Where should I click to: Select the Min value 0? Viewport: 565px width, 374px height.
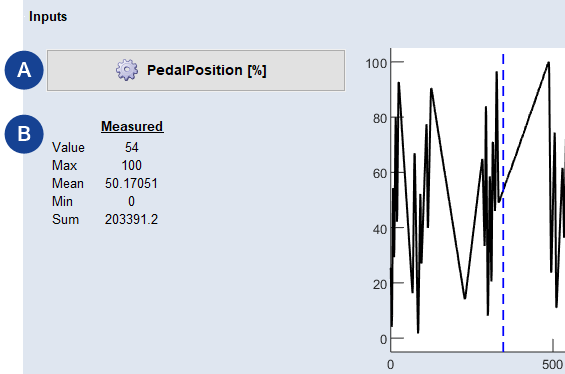tap(131, 201)
